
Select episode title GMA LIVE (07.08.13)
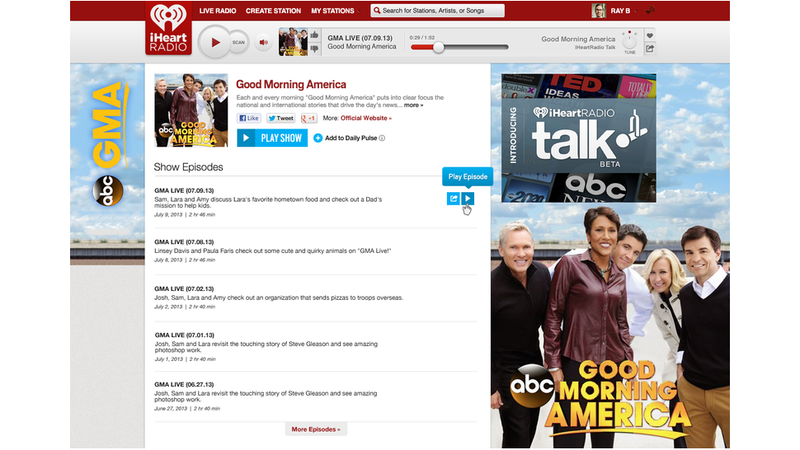(184, 242)
